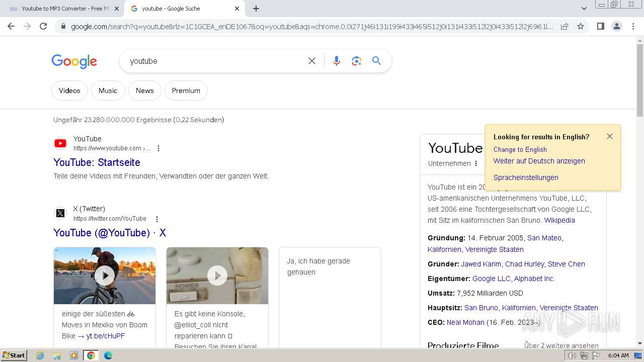Share this page via the address bar icon

click(565, 26)
